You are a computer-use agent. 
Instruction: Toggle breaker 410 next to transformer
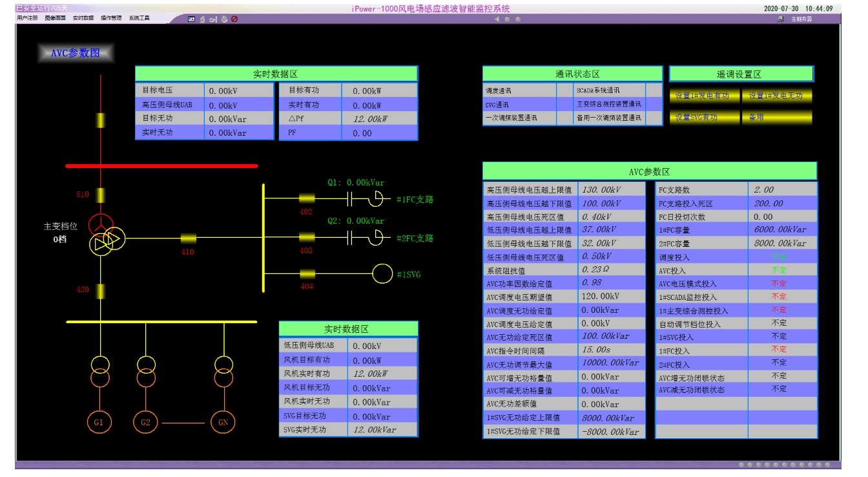pos(188,238)
